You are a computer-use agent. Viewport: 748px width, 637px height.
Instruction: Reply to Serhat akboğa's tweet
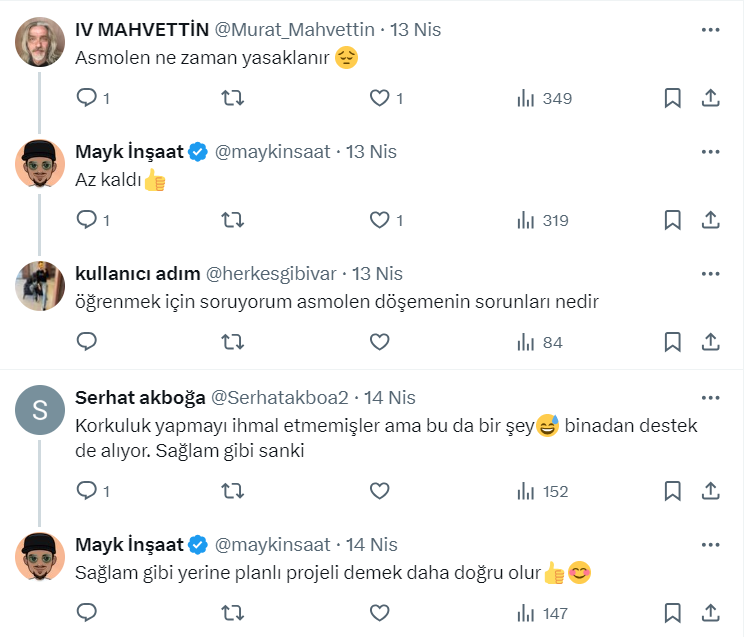87,491
